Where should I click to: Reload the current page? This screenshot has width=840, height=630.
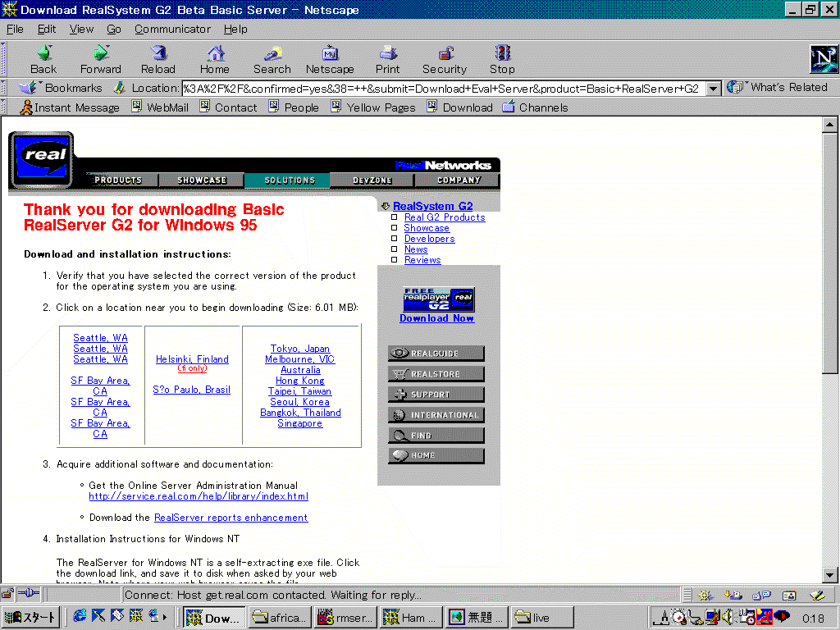pyautogui.click(x=158, y=59)
